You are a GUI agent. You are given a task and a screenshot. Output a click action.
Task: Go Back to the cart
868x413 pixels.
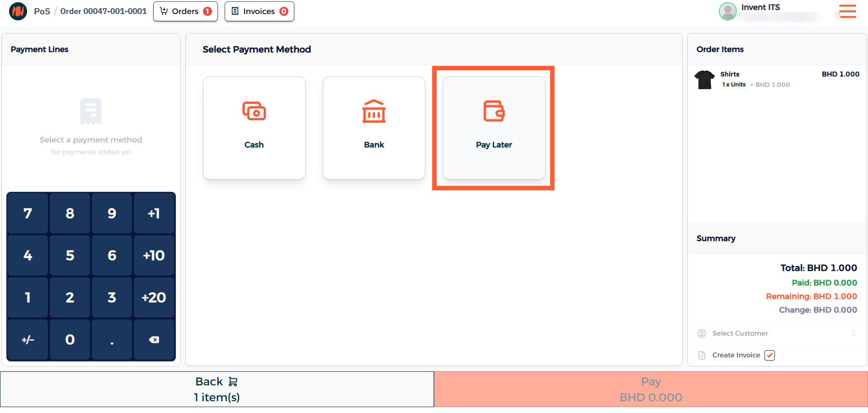[x=217, y=389]
